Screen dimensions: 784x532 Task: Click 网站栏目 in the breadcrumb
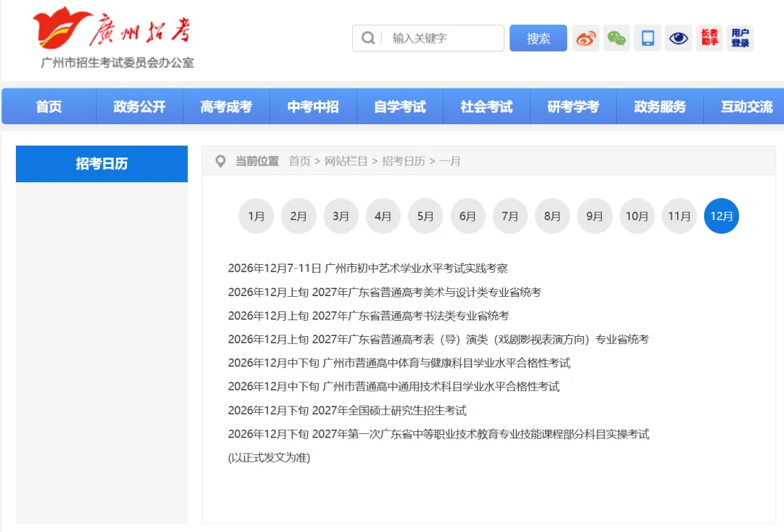(x=346, y=161)
